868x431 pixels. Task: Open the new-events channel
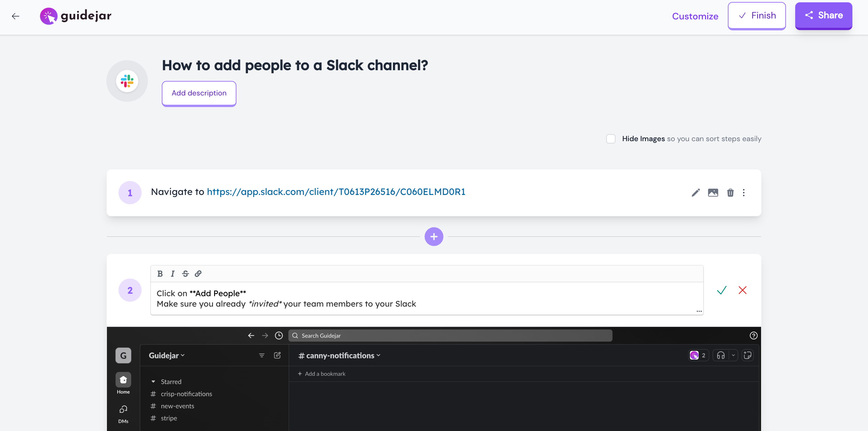point(172,406)
